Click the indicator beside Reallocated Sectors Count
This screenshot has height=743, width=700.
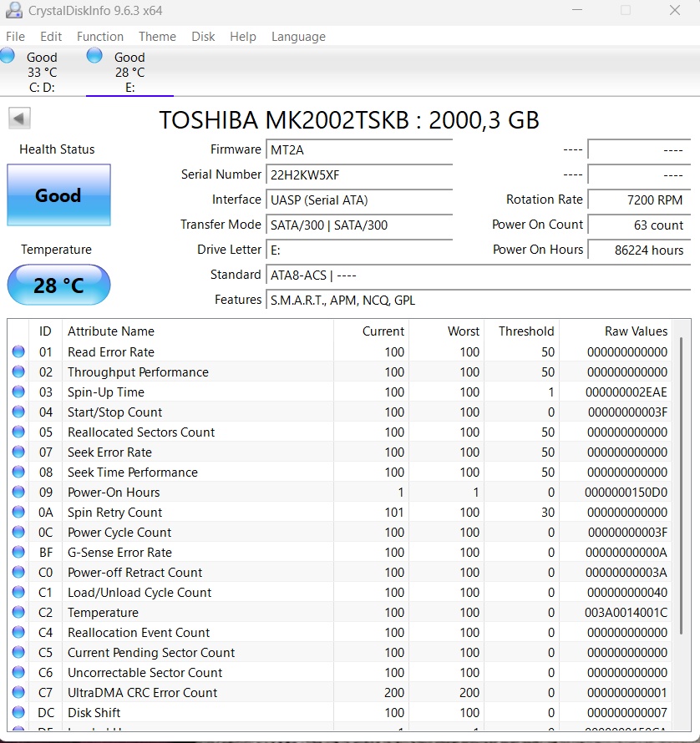pyautogui.click(x=18, y=432)
